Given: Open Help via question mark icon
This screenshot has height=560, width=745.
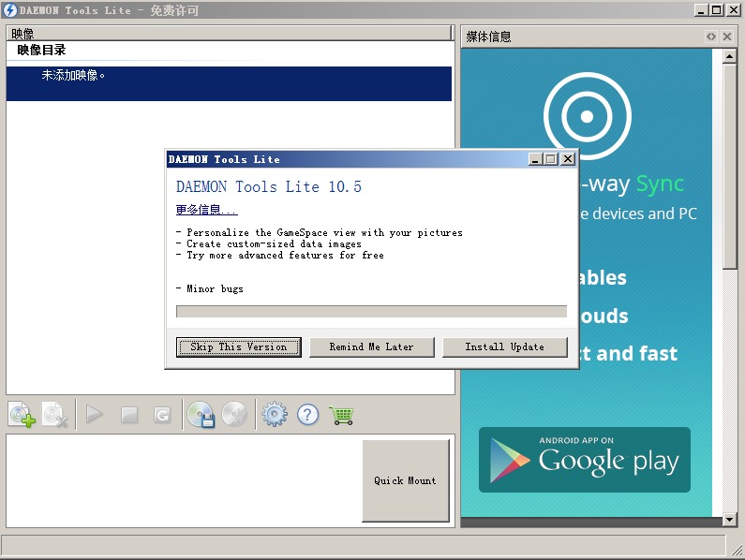Looking at the screenshot, I should coord(307,415).
